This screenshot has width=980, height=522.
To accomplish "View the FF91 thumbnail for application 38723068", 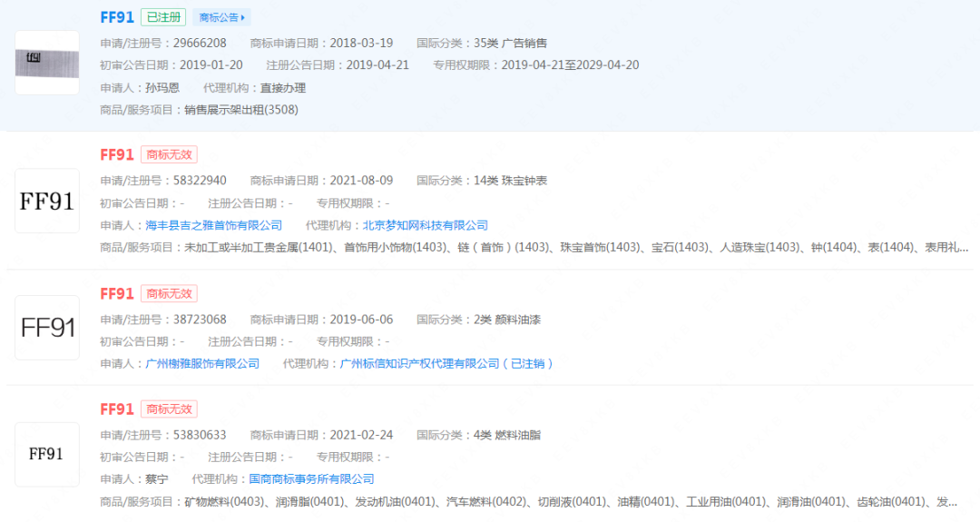I will (47, 328).
